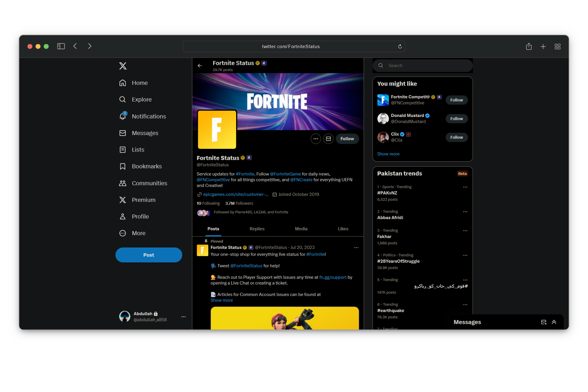Toggle Safari sidebar icon
This screenshot has width=588, height=392.
(x=61, y=46)
